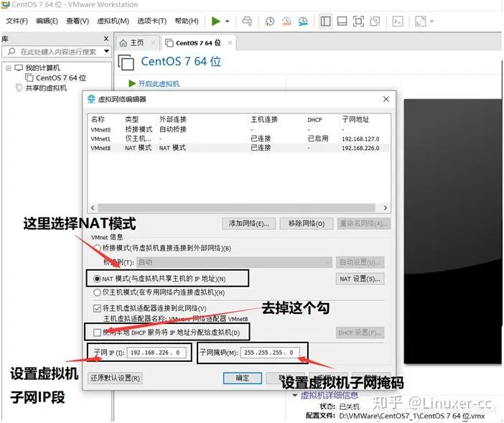Toggle the 使用本地 DHCP 服务 checkbox
Screen dimensions: 504x423
click(98, 332)
